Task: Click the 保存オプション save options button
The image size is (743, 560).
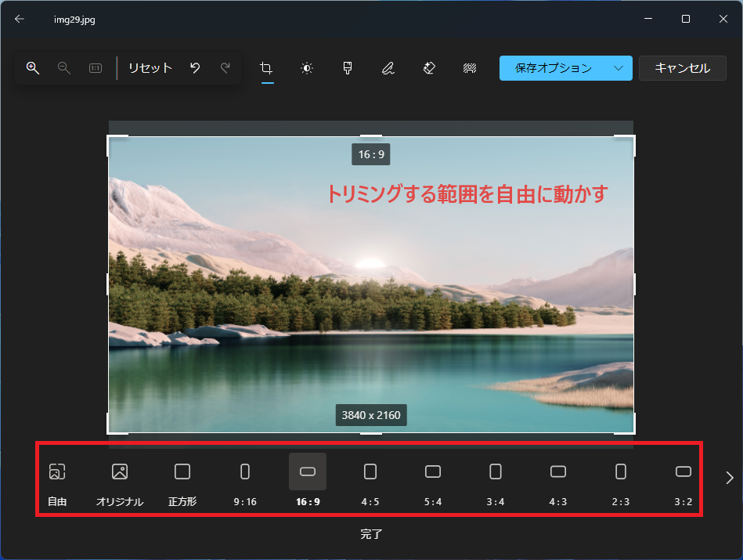Action: (x=553, y=68)
